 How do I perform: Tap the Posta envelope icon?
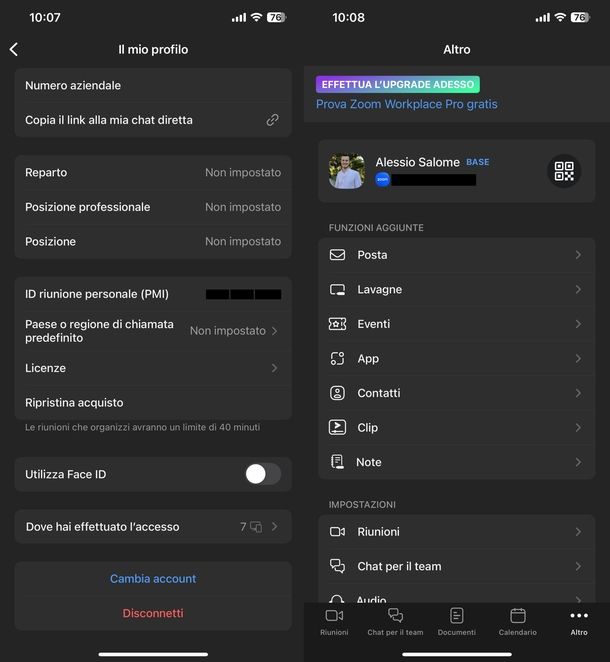click(337, 255)
